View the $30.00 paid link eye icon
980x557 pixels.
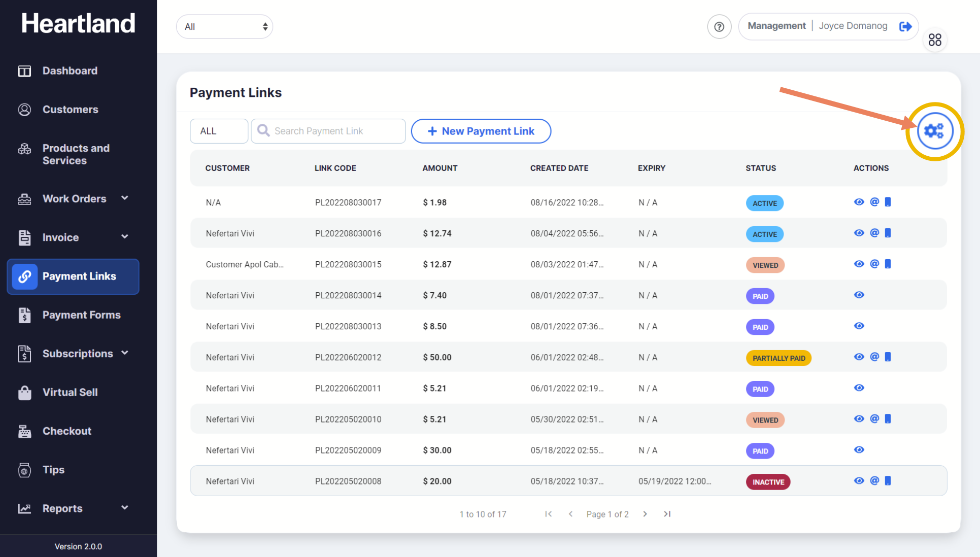[859, 449]
